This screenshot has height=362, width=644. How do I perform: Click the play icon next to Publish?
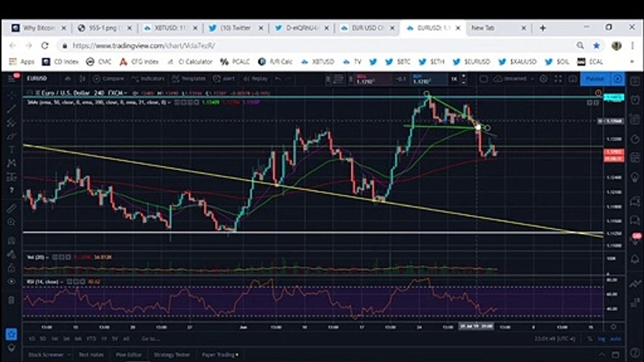[618, 79]
